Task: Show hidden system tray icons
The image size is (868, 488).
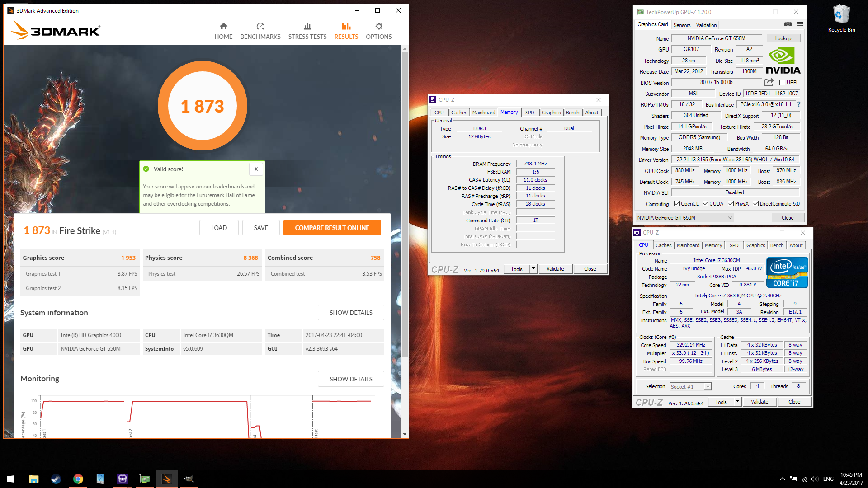Action: [x=782, y=479]
